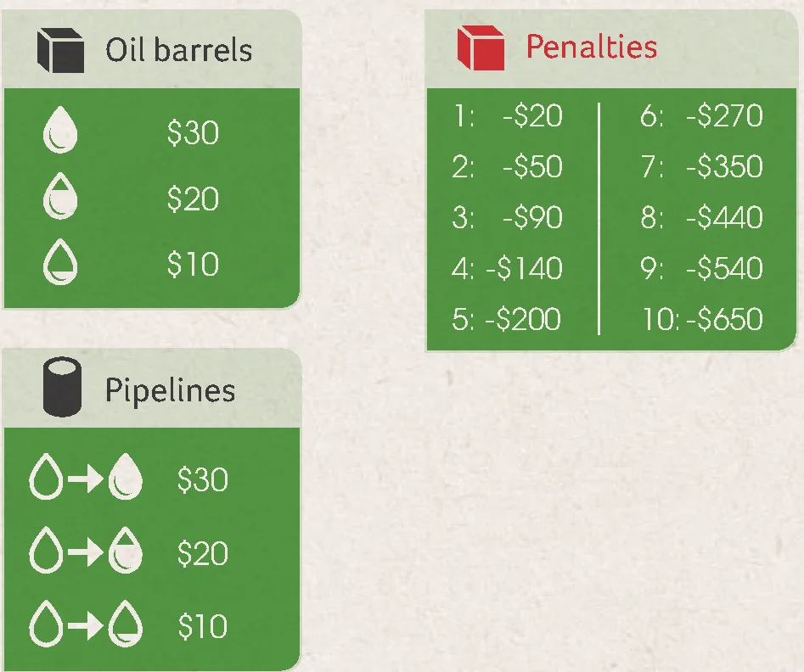Image resolution: width=804 pixels, height=672 pixels.
Task: Click the $20 pipeline price
Action: (x=203, y=553)
